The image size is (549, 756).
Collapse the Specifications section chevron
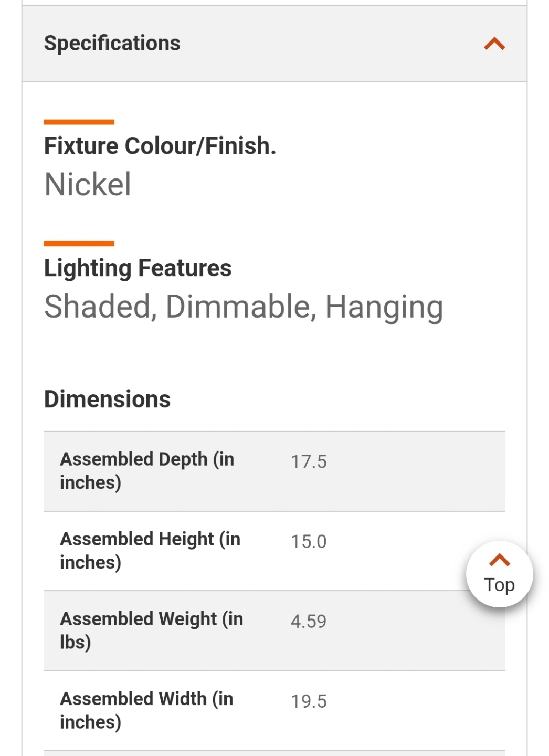[x=494, y=44]
